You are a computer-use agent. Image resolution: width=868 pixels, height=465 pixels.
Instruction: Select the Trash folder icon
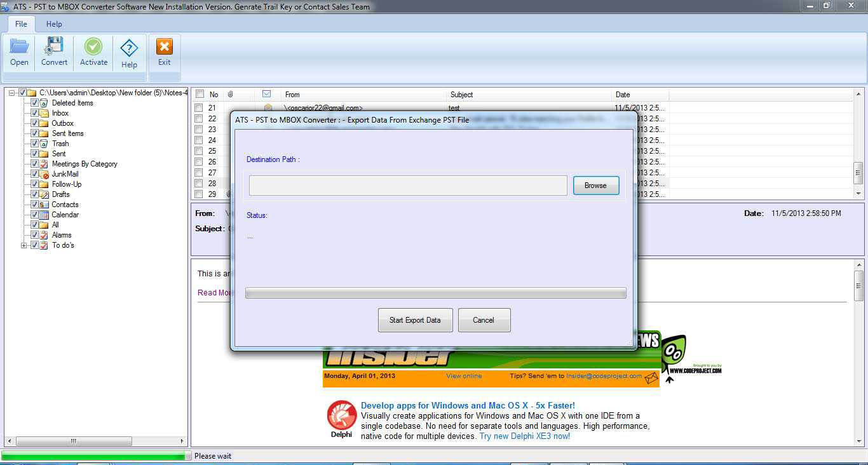tap(44, 144)
